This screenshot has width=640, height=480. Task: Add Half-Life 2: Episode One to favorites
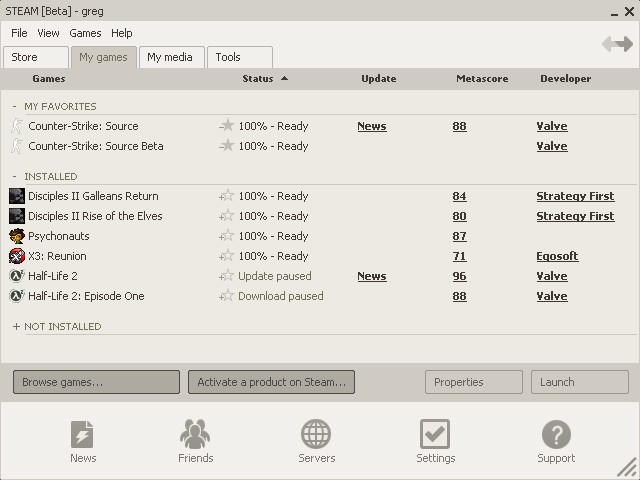click(x=227, y=296)
